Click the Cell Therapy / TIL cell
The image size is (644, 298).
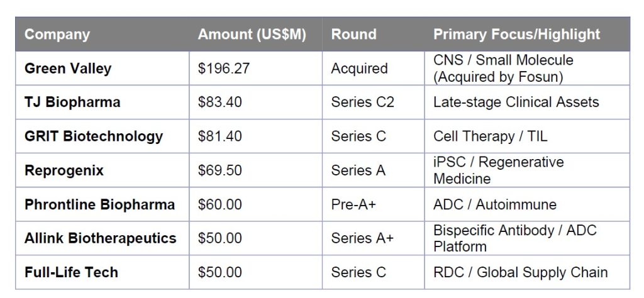tap(491, 136)
